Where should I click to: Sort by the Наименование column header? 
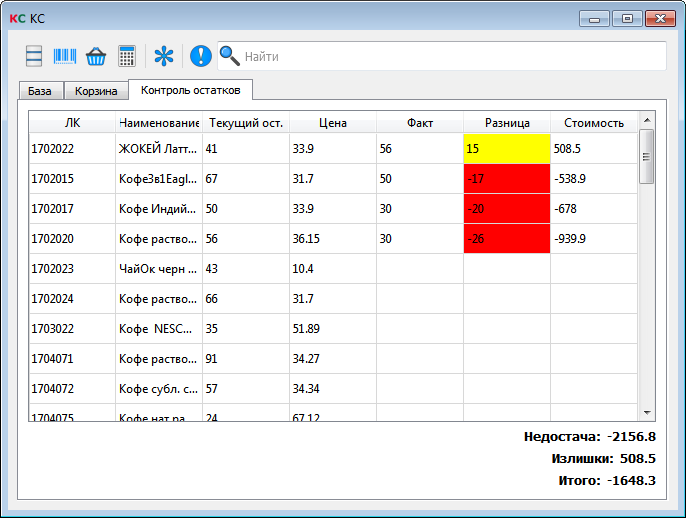159,122
